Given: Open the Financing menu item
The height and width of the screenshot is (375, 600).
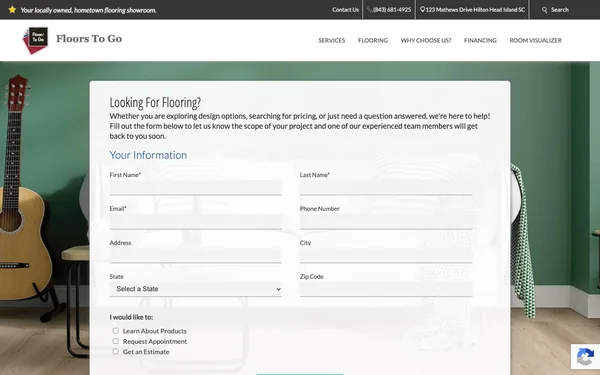Looking at the screenshot, I should point(480,40).
